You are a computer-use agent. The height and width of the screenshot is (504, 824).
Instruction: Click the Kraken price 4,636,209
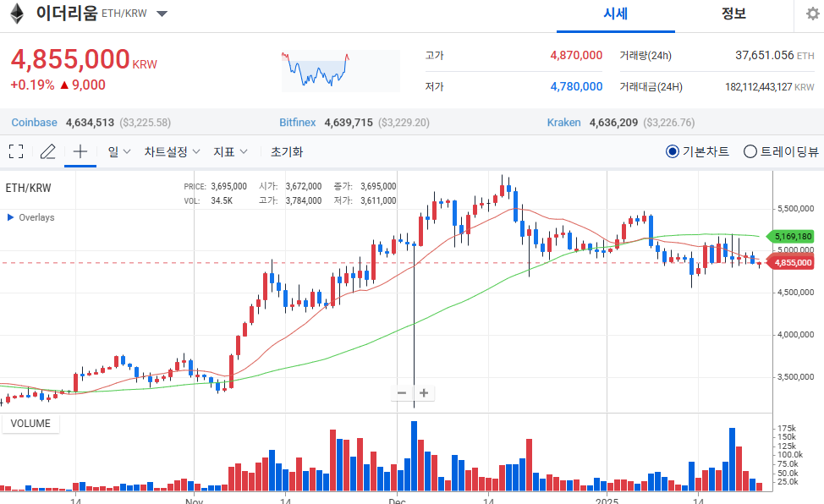(x=613, y=123)
